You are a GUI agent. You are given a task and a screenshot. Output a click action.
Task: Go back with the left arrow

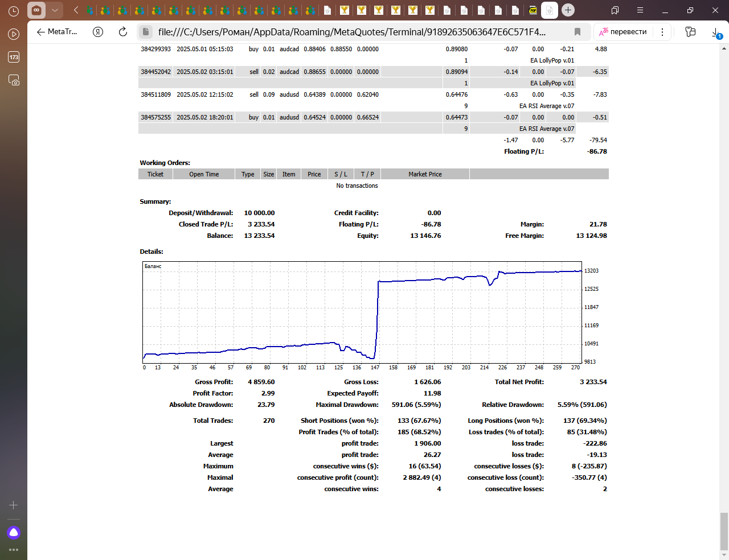[40, 32]
